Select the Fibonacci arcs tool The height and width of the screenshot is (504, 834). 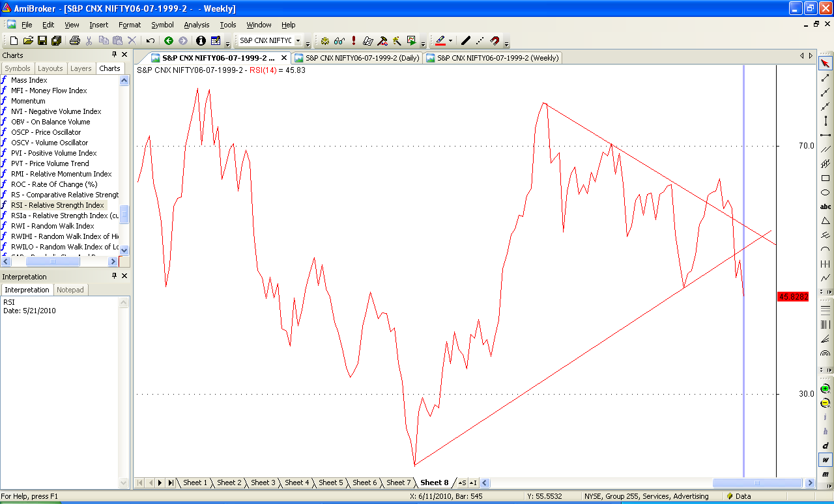(x=826, y=354)
